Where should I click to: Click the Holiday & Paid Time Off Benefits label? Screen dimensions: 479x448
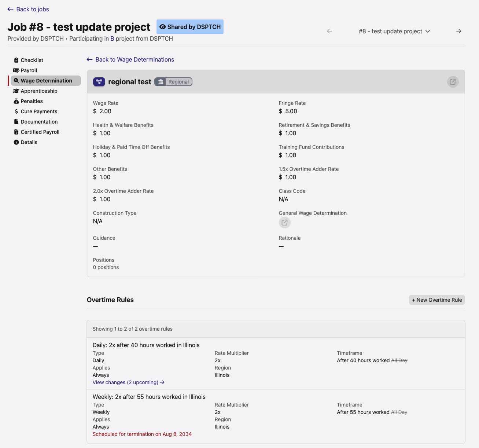pyautogui.click(x=132, y=147)
